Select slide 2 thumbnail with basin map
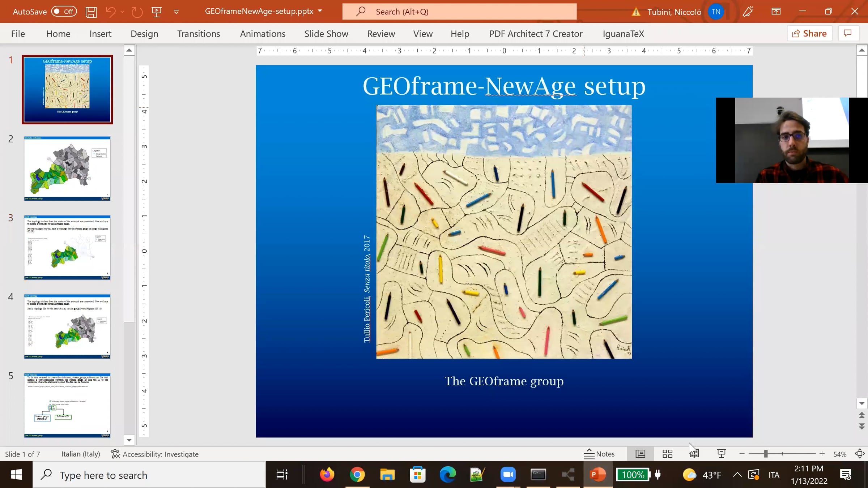Viewport: 868px width, 488px height. point(67,168)
